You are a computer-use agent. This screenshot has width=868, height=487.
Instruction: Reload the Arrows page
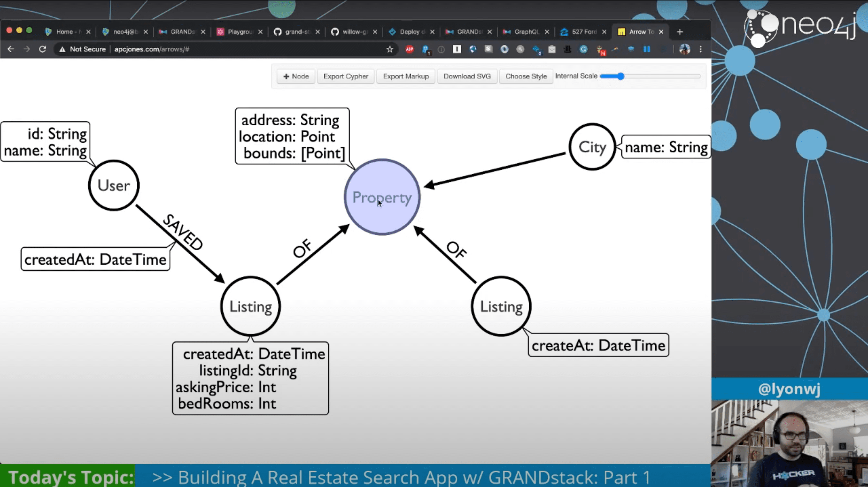pos(42,49)
